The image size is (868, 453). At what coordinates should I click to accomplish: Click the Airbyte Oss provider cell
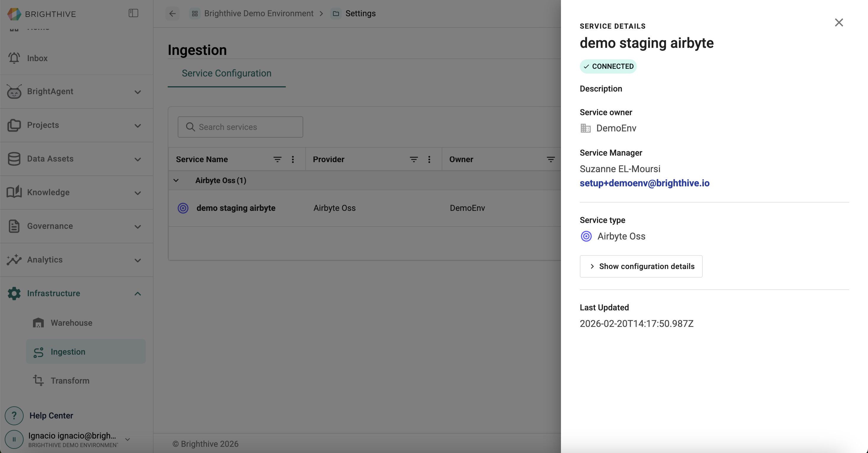[x=335, y=208]
